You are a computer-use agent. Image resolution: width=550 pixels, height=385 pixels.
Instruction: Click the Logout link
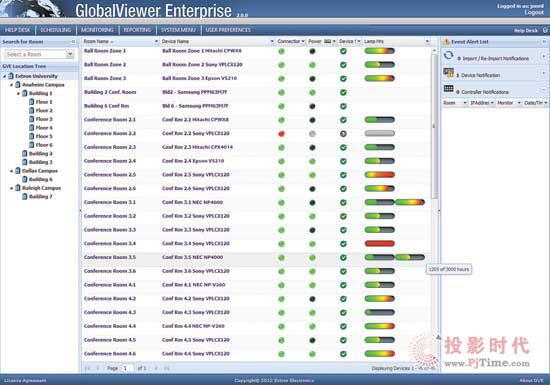pyautogui.click(x=534, y=13)
